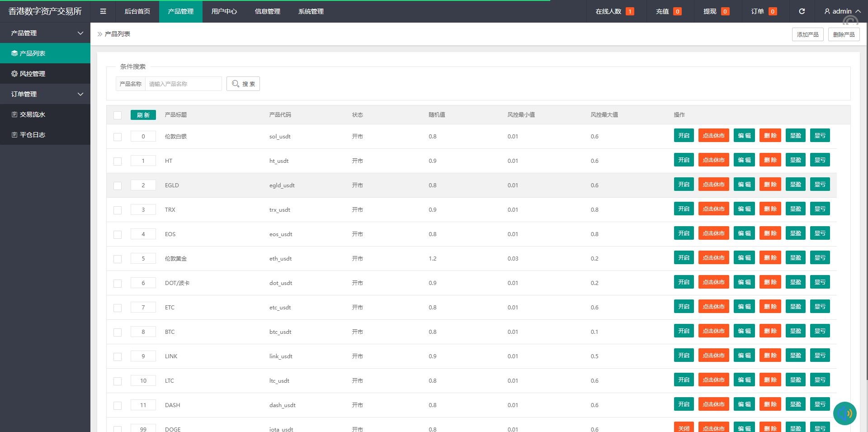Image resolution: width=868 pixels, height=432 pixels.
Task: Click the magnifier search button
Action: pyautogui.click(x=243, y=84)
